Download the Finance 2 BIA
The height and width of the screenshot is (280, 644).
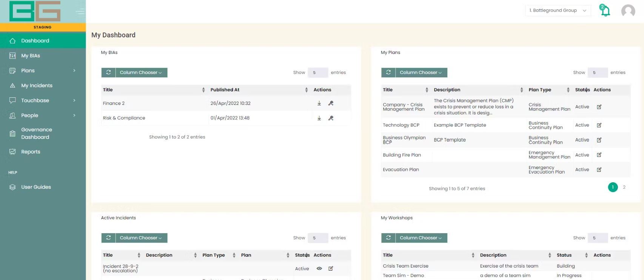[319, 103]
